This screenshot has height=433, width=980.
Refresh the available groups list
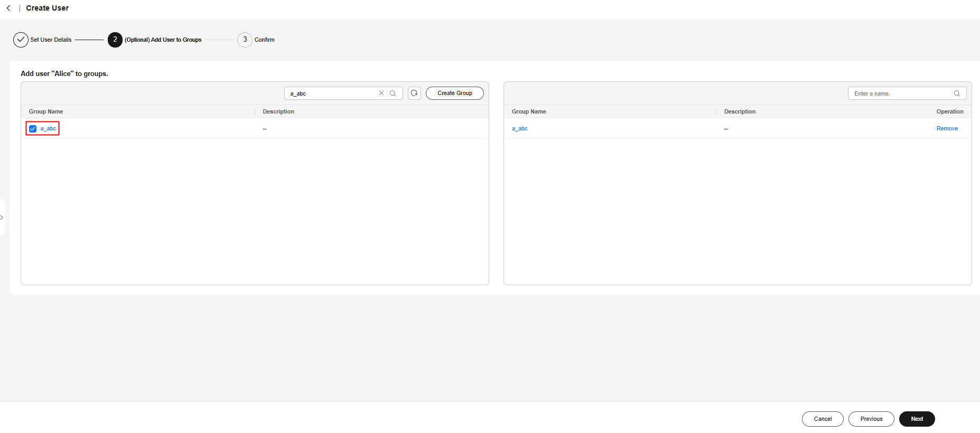click(x=414, y=93)
